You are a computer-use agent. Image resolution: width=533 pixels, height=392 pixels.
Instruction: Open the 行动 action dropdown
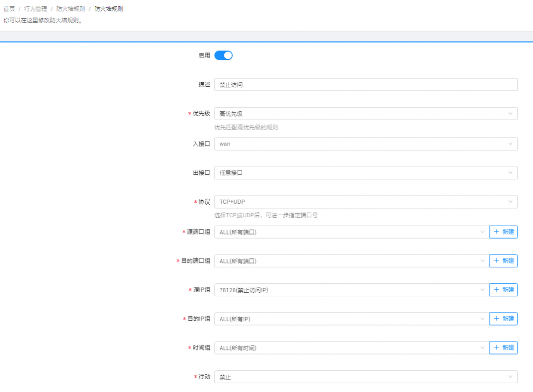pos(365,376)
